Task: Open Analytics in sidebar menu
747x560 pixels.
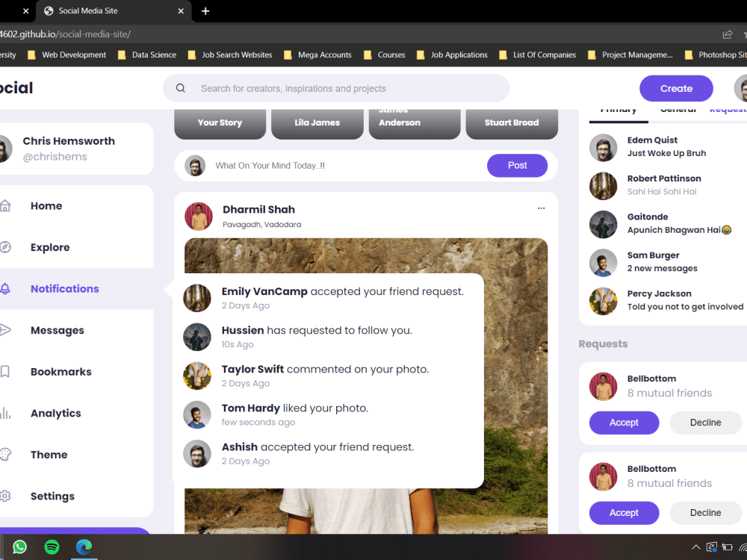Action: (56, 413)
